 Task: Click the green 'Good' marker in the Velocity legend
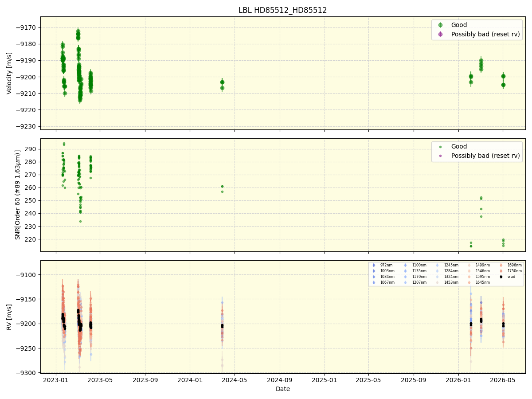coord(440,25)
